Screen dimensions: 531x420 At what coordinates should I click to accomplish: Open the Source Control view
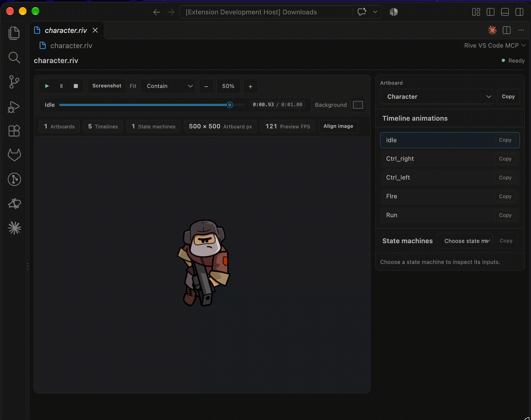tap(14, 82)
